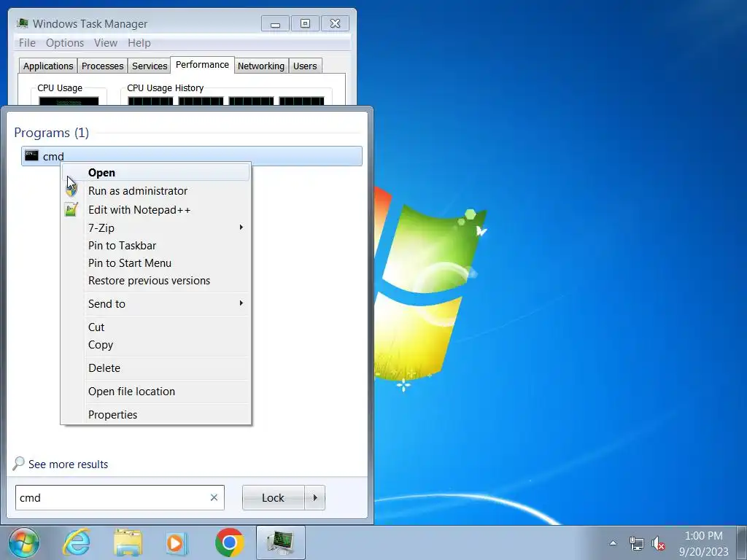Select Pin to Taskbar
Screen dimensions: 747x560
click(x=156, y=245)
